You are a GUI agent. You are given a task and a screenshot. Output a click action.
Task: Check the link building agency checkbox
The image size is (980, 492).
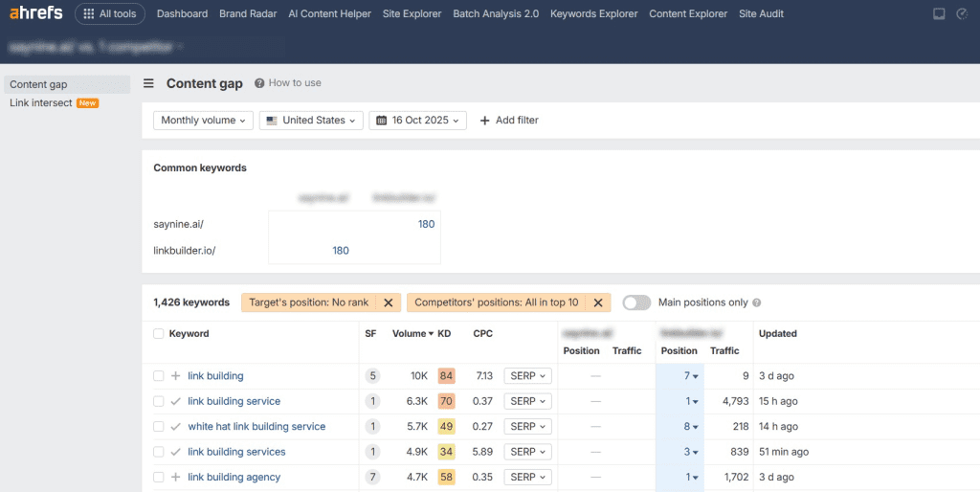pyautogui.click(x=158, y=477)
